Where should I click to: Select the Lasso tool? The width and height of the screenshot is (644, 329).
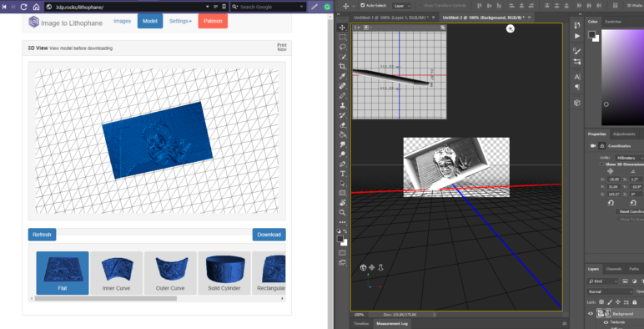coord(342,47)
